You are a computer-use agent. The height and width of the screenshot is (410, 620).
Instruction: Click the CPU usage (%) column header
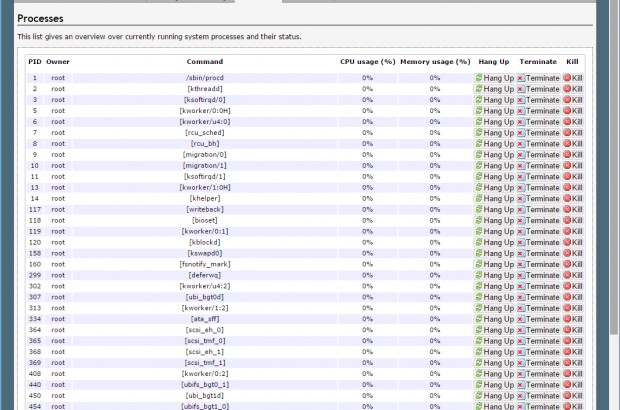(x=367, y=62)
